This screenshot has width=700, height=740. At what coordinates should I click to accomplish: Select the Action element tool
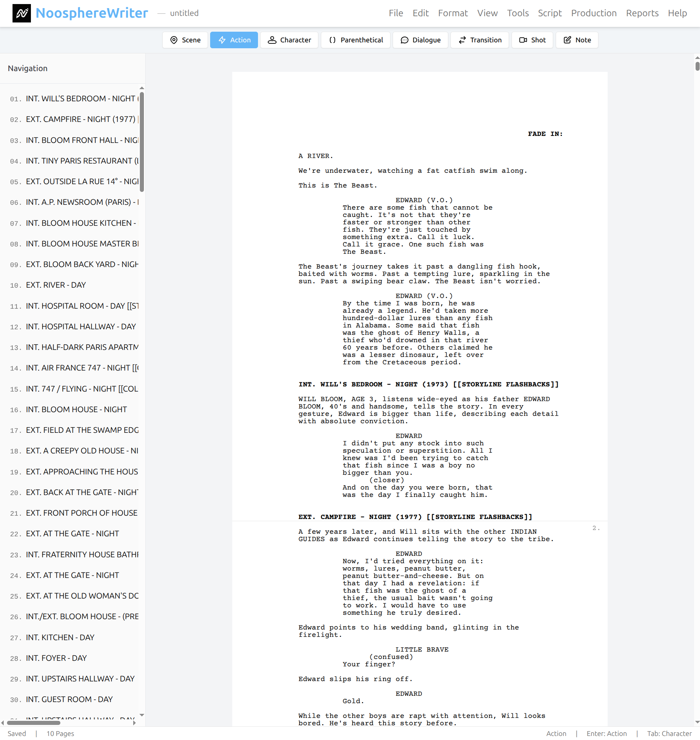click(x=234, y=40)
